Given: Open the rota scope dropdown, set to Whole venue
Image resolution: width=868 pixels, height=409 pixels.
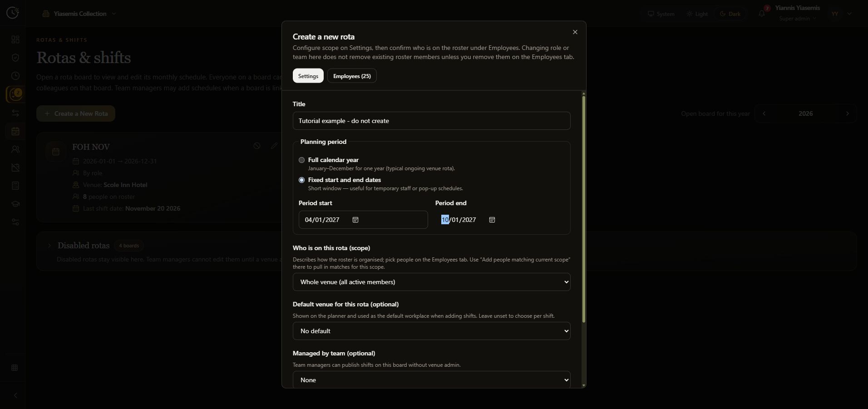Looking at the screenshot, I should tap(431, 282).
